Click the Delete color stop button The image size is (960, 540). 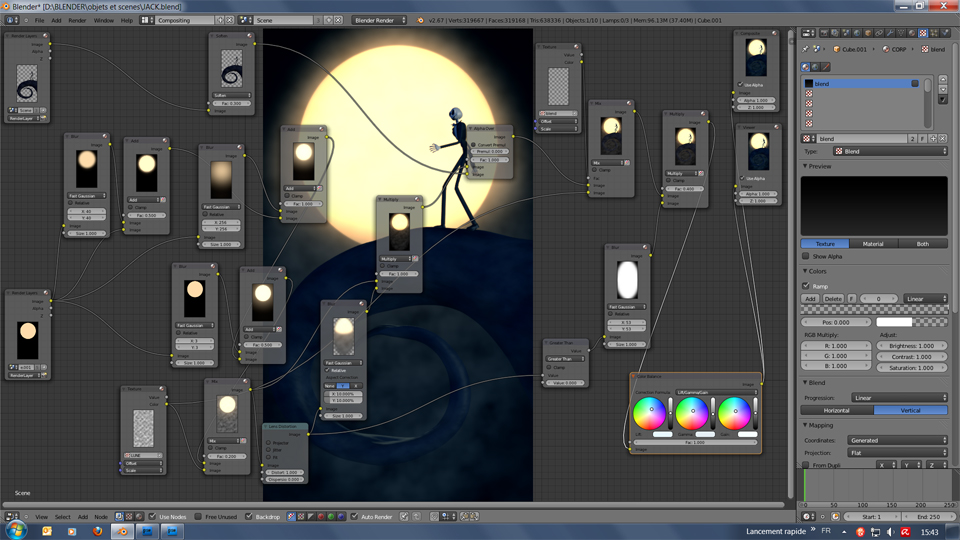click(x=833, y=299)
